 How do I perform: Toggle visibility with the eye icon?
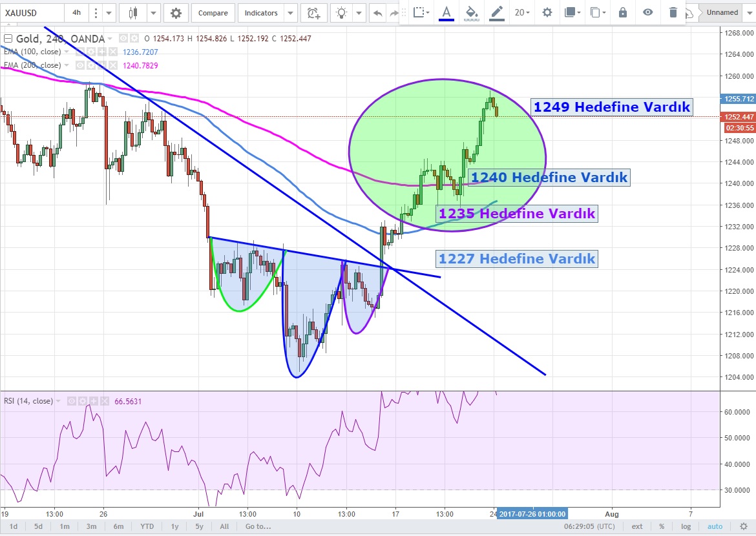pos(648,12)
